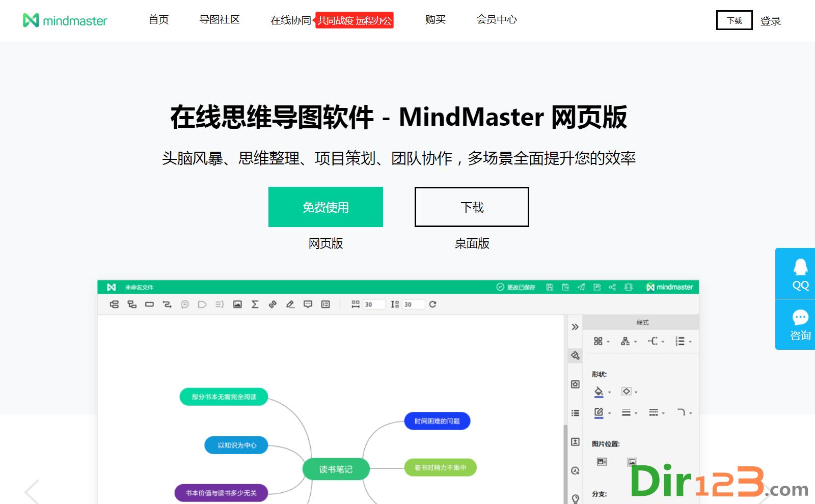Collapse the side panel with the double chevron

click(x=575, y=327)
